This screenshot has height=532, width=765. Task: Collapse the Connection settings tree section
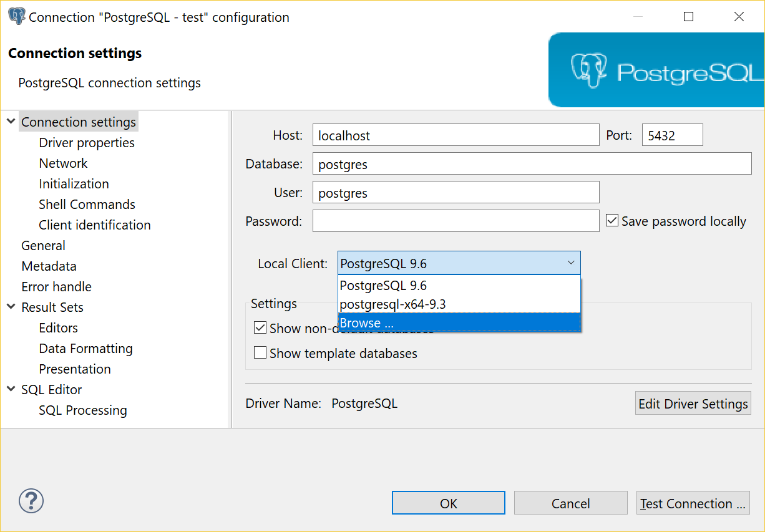click(x=11, y=121)
